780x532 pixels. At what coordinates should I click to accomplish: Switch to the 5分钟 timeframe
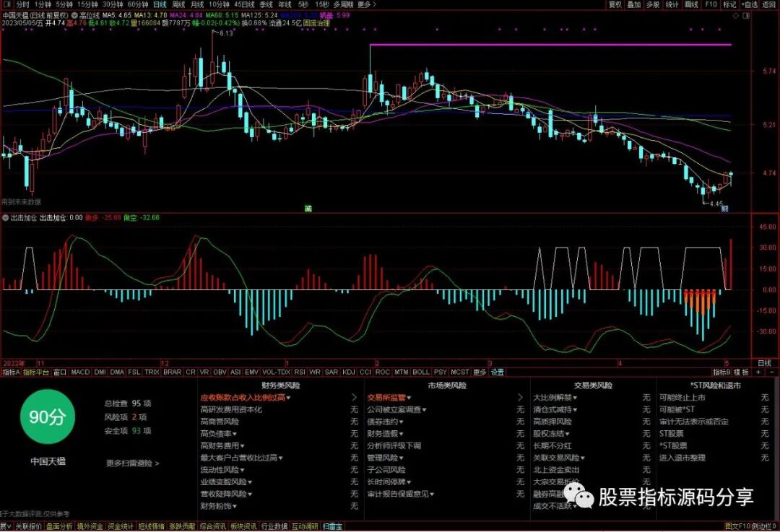(x=64, y=4)
